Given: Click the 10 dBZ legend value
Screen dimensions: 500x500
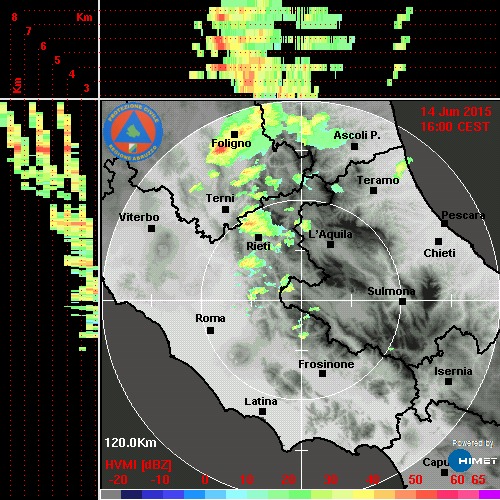Looking at the screenshot, I should coord(247,480).
